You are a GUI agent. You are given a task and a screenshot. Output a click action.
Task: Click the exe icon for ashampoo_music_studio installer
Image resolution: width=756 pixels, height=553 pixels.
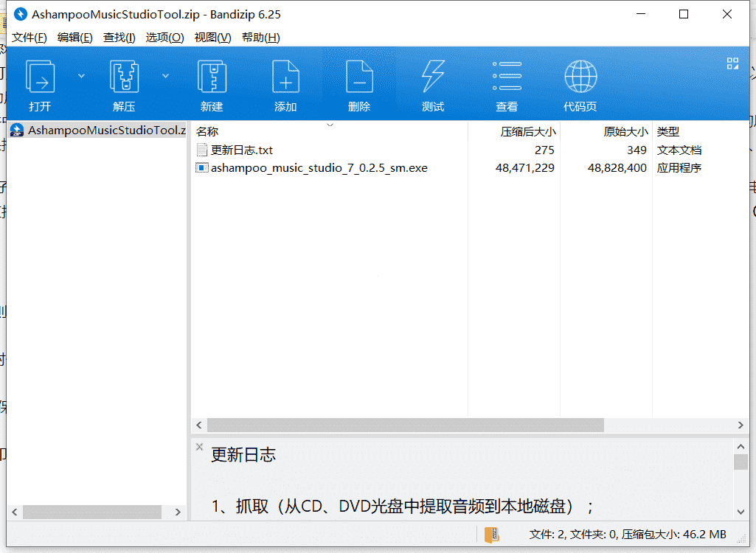coord(202,168)
